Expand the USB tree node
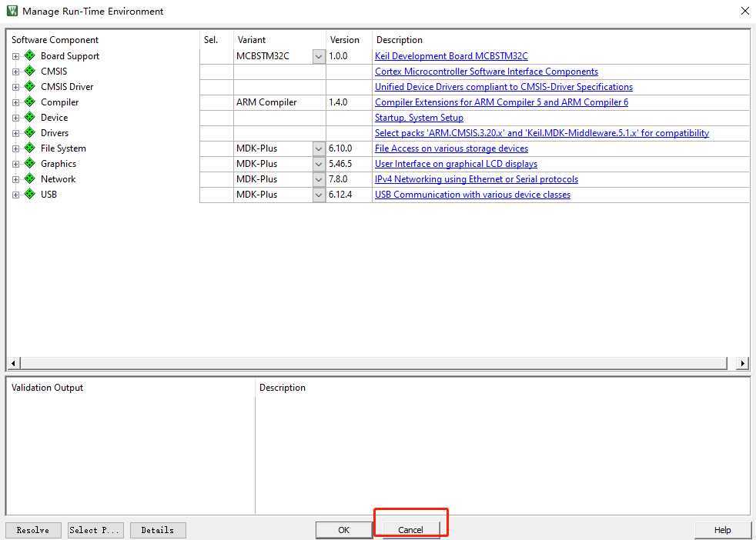Viewport: 756px width, 540px height. pyautogui.click(x=15, y=195)
